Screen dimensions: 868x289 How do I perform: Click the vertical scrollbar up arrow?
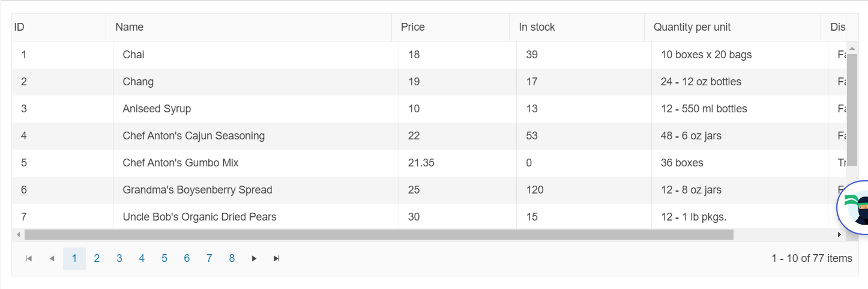(x=852, y=47)
